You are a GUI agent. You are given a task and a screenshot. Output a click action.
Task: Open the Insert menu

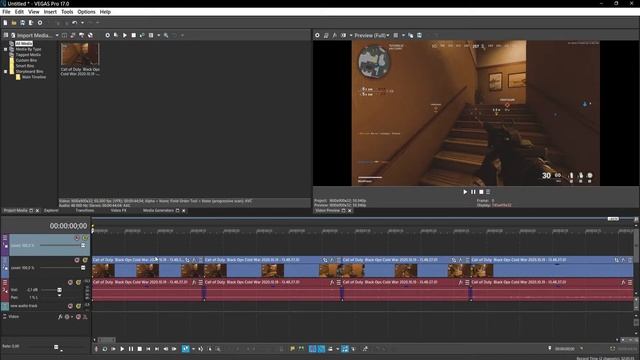coord(50,12)
